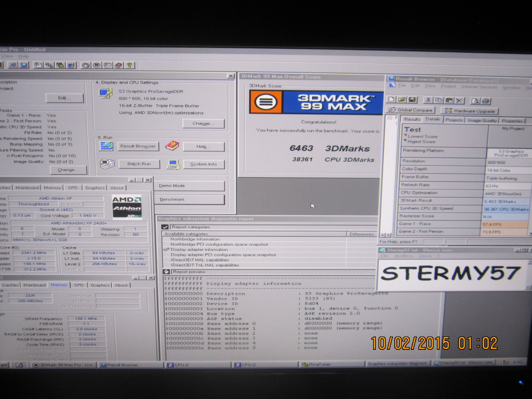Click the Batch Run stacked-disks icon
This screenshot has height=399, width=532.
(x=108, y=164)
